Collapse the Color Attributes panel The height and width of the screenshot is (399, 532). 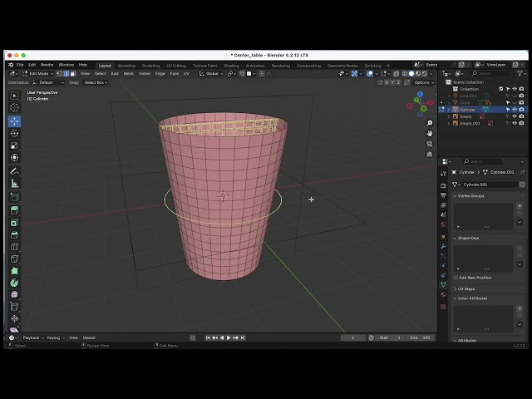point(455,298)
